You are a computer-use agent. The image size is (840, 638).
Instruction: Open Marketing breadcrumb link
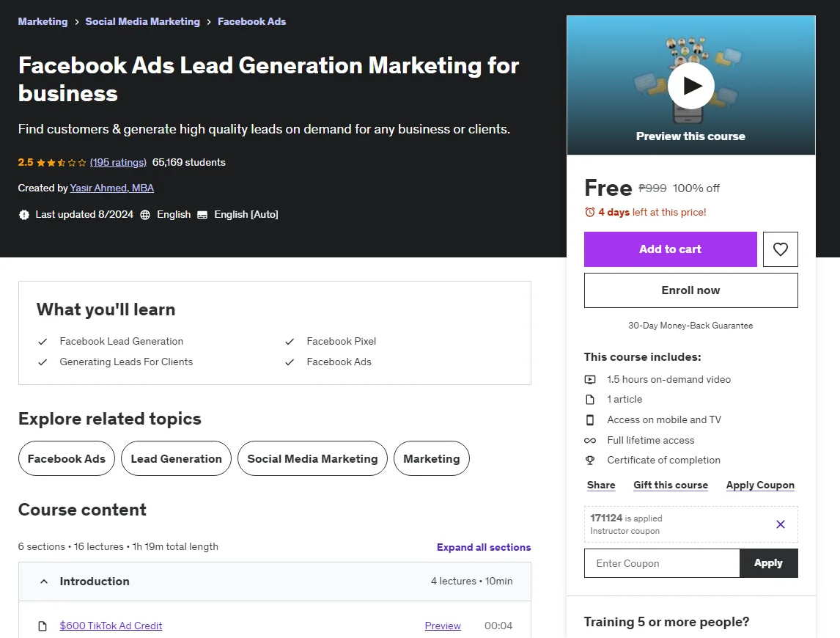click(x=43, y=21)
